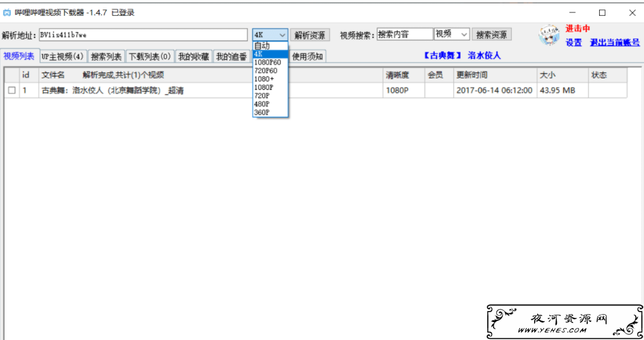Click 退出当前账号 link

[x=615, y=42]
